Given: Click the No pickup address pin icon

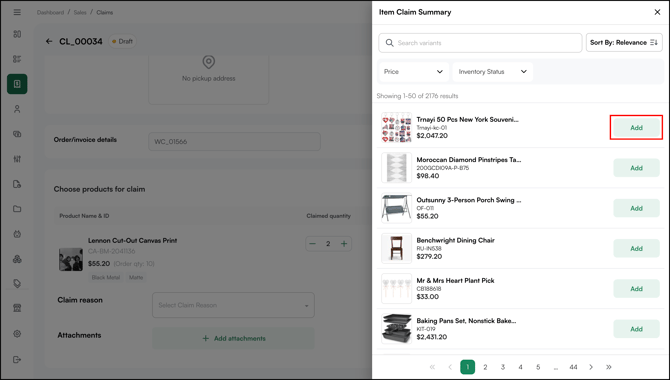Looking at the screenshot, I should (209, 62).
